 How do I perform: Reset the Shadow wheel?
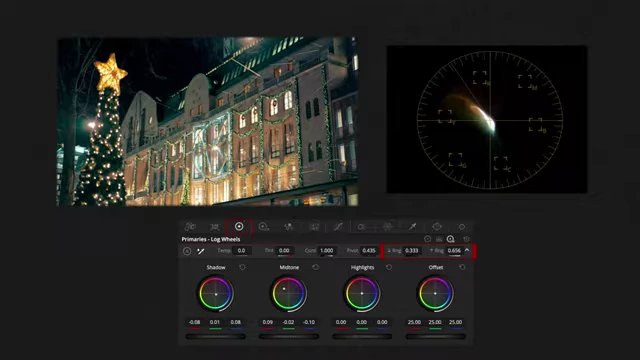(242, 267)
